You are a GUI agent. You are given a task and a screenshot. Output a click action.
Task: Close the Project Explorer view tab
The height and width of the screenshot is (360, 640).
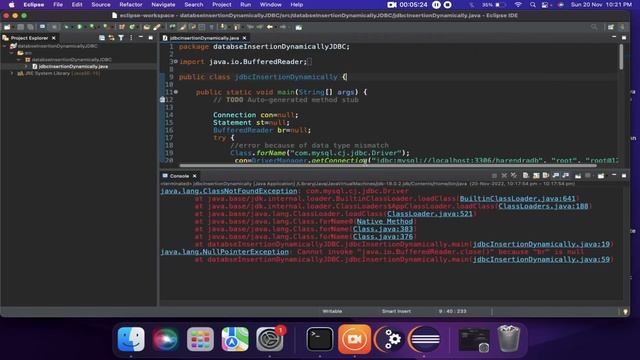tap(53, 38)
